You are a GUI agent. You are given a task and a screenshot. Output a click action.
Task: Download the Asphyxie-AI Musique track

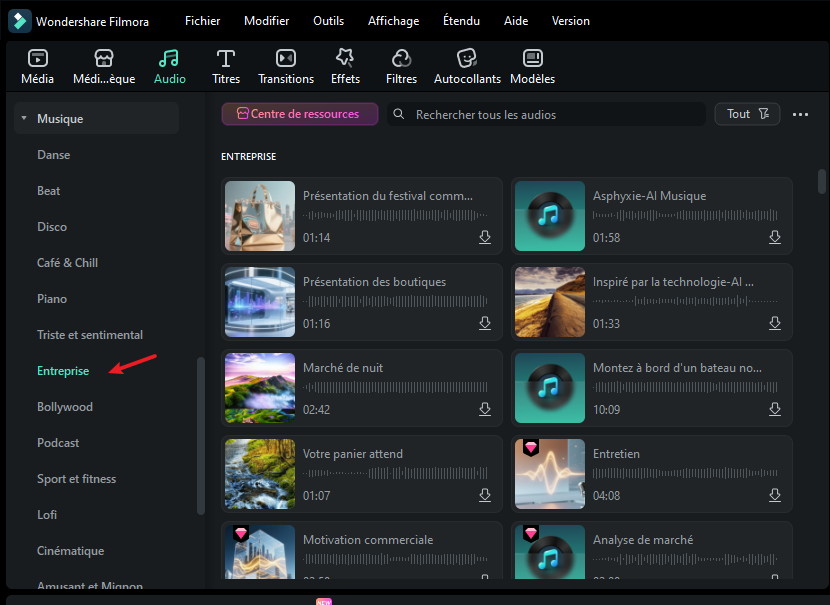tap(775, 237)
